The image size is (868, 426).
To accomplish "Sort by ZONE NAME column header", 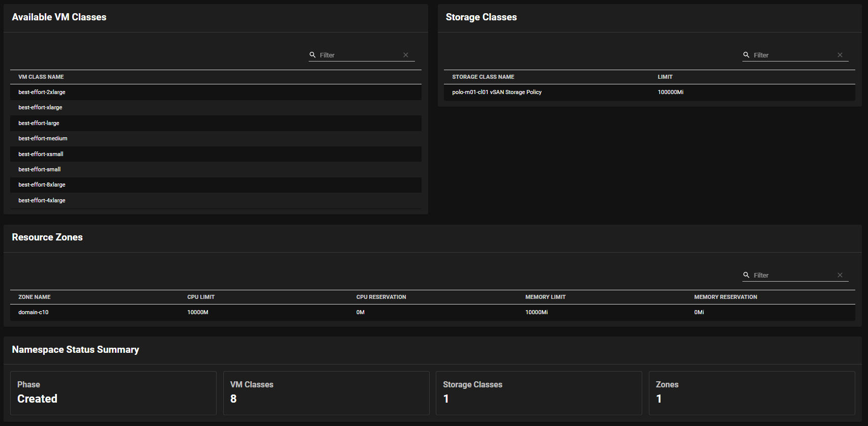I will pyautogui.click(x=35, y=297).
